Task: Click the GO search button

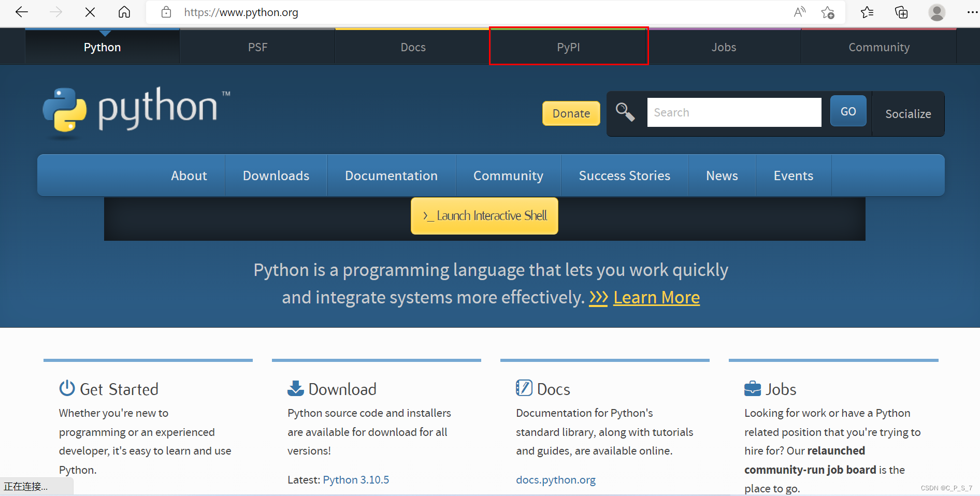Action: tap(848, 111)
